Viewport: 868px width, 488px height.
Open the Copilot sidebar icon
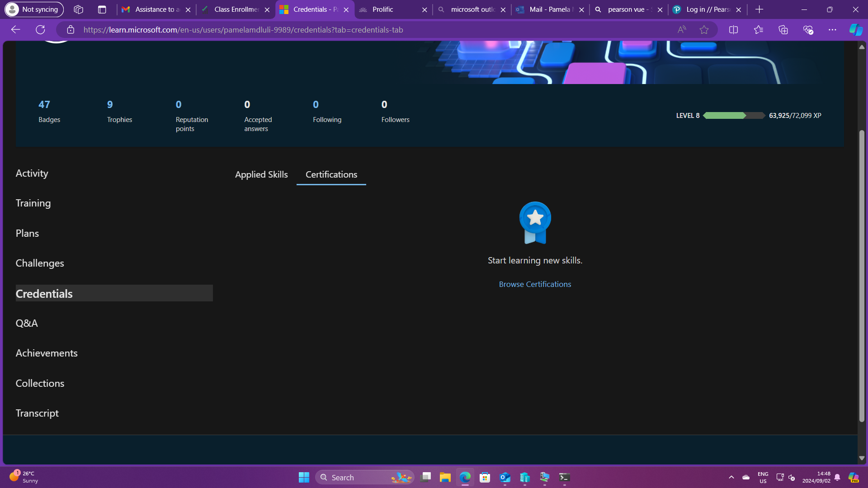tap(856, 30)
